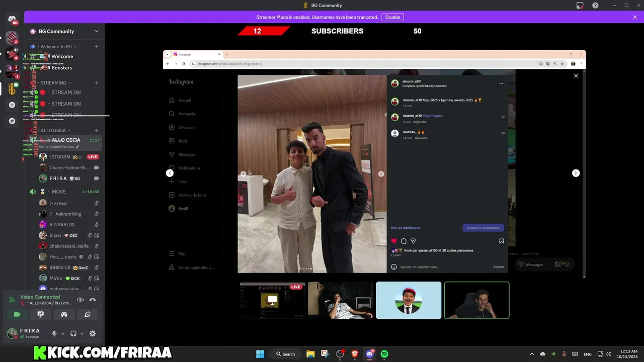Screen dimensions: 644x362
Task: Open the Instagram post three-dots options
Action: 501,83
